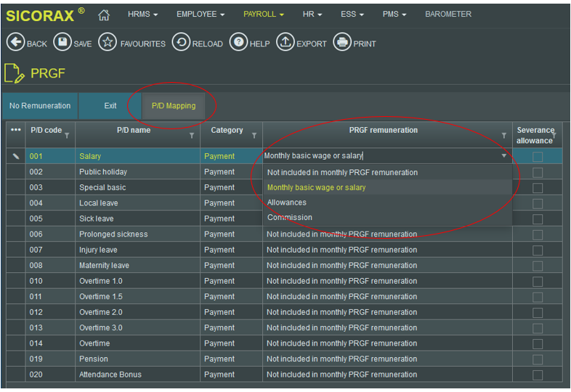Open Help via question mark icon

[x=238, y=43]
